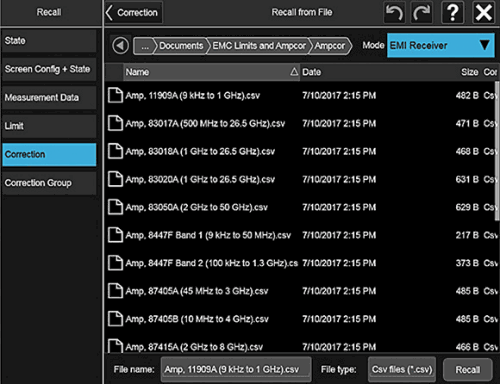Sort files by the Size column header
This screenshot has width=500, height=384.
pyautogui.click(x=470, y=72)
